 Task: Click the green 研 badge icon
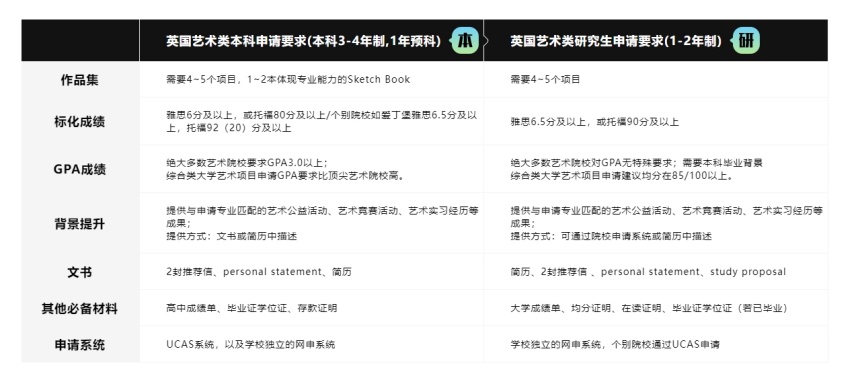point(746,41)
